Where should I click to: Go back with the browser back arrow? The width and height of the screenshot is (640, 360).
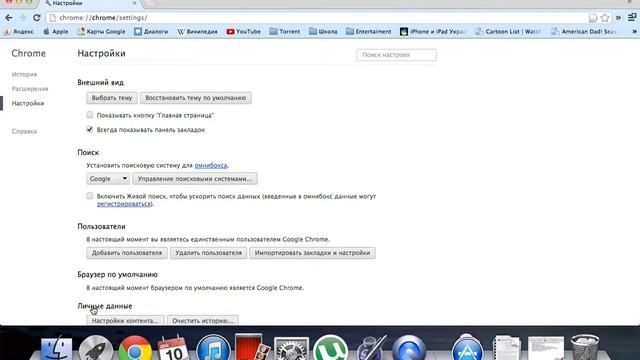coord(9,18)
